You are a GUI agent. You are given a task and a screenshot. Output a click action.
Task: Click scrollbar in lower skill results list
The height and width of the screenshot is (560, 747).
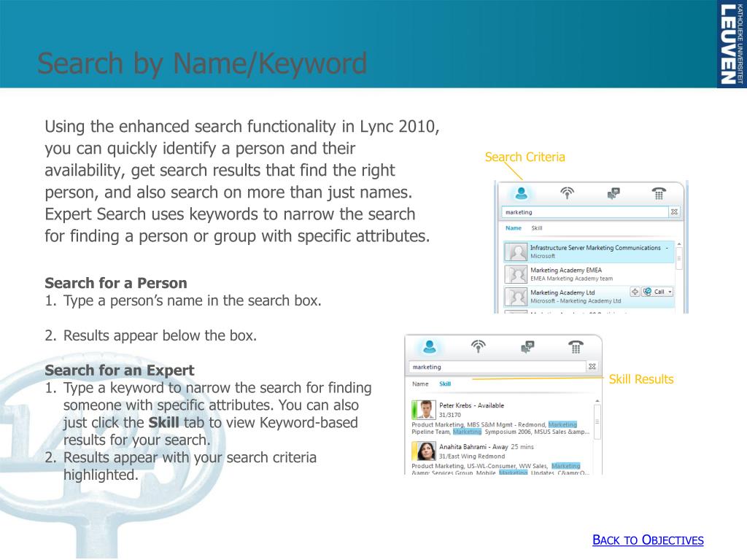[597, 422]
